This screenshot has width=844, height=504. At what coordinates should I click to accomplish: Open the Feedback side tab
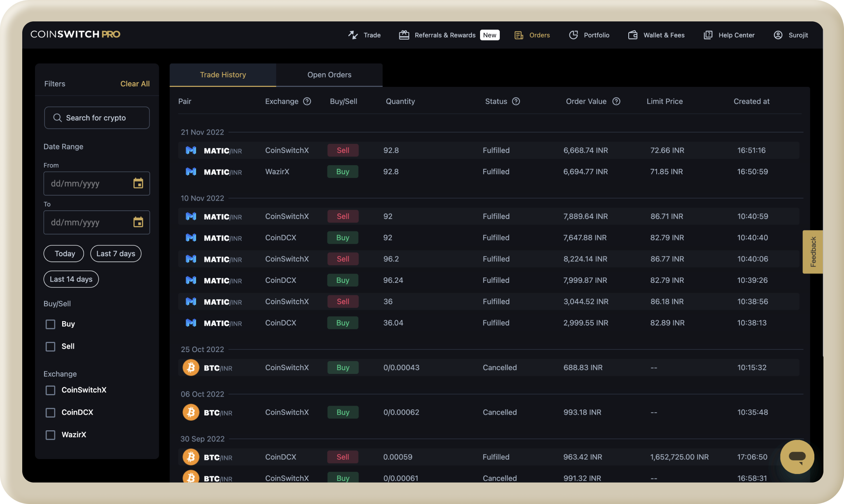pyautogui.click(x=813, y=252)
